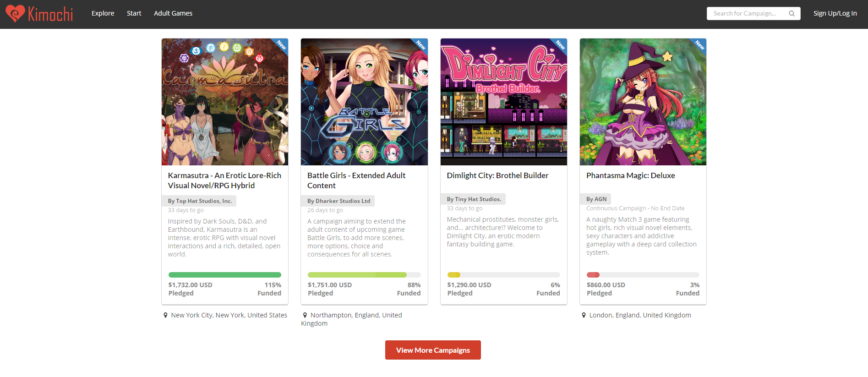Click the New York City location pin icon
The height and width of the screenshot is (377, 868).
pyautogui.click(x=165, y=315)
